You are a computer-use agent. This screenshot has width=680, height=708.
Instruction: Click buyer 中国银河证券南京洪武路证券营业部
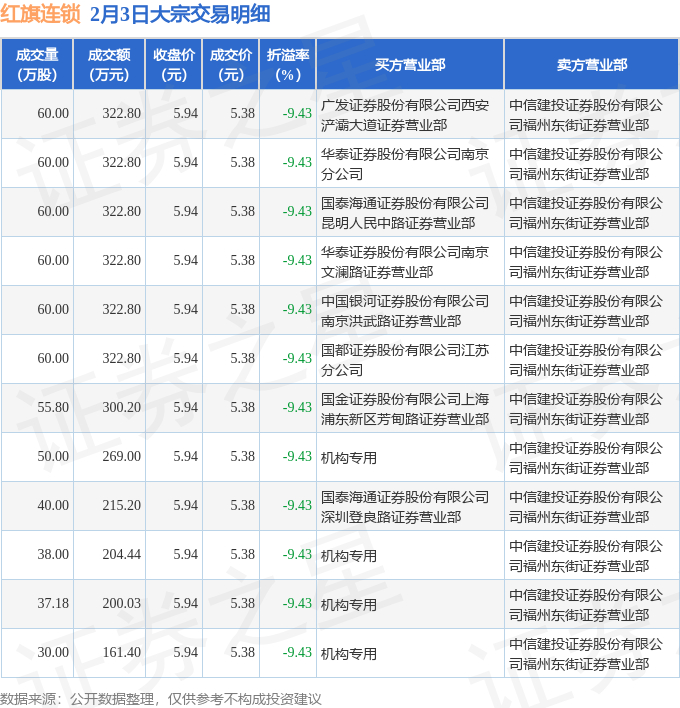[405, 311]
